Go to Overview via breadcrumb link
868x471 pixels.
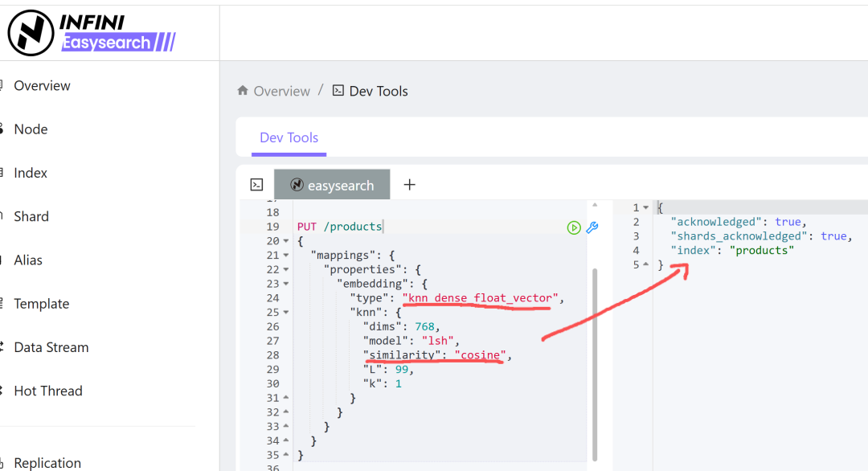(282, 92)
